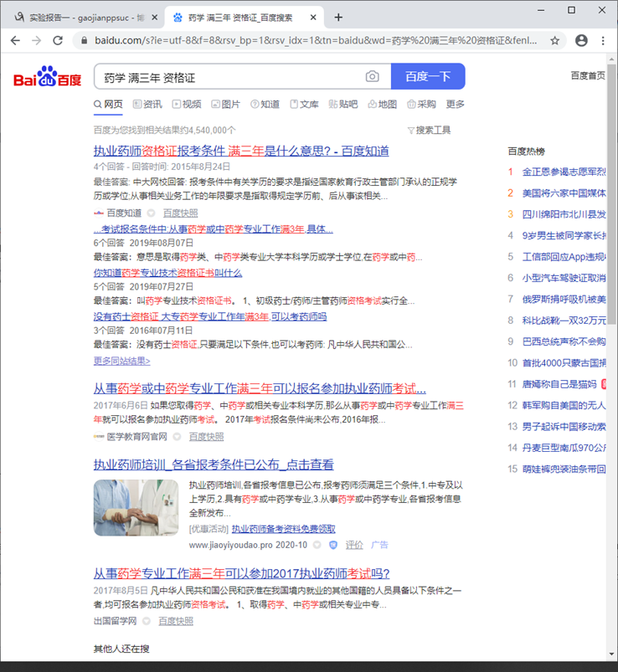Click the dropdown icon next to 医学教育网官网

177,436
